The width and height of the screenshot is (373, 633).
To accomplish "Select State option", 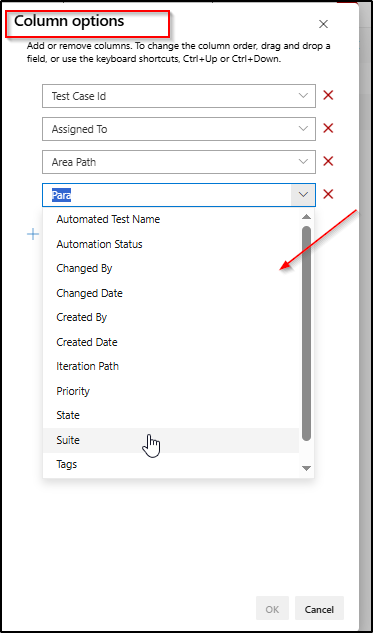I will pyautogui.click(x=171, y=415).
